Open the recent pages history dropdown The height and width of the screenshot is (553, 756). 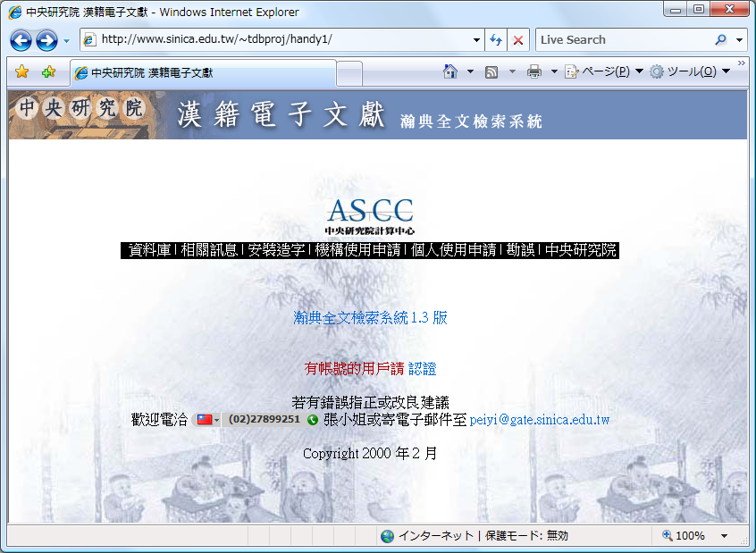(66, 41)
